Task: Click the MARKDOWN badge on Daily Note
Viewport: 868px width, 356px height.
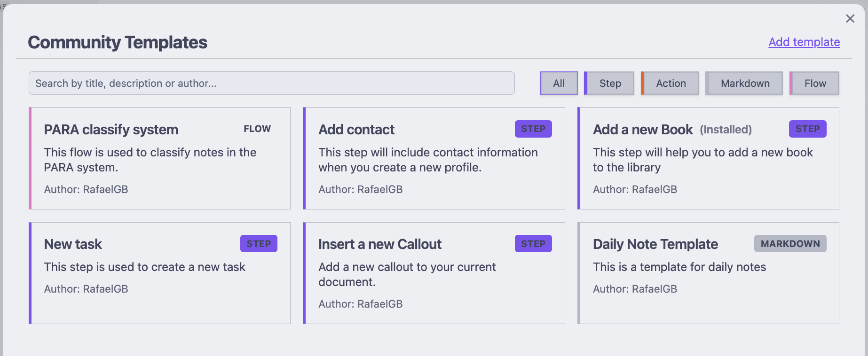Action: [790, 244]
